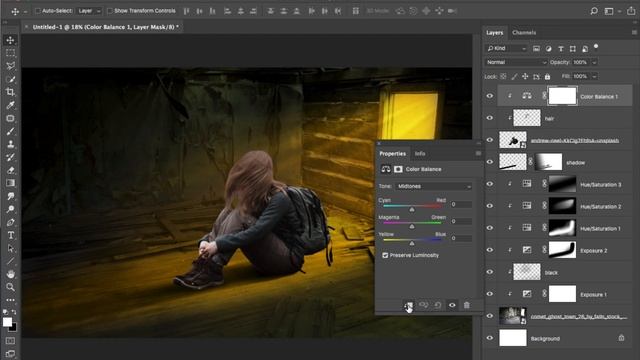The width and height of the screenshot is (640, 360).
Task: Open the Opacity dropdown arrow
Action: coord(594,62)
